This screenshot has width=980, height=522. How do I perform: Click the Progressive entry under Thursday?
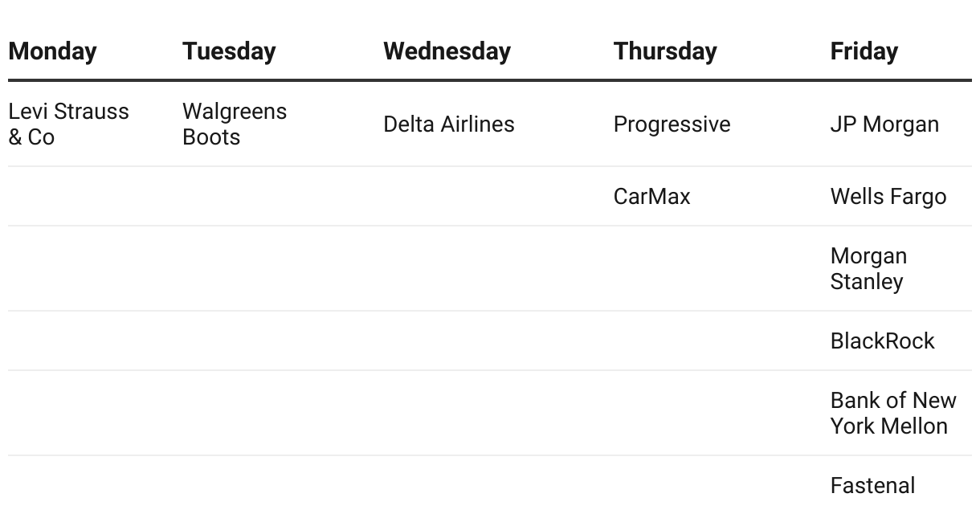[672, 124]
